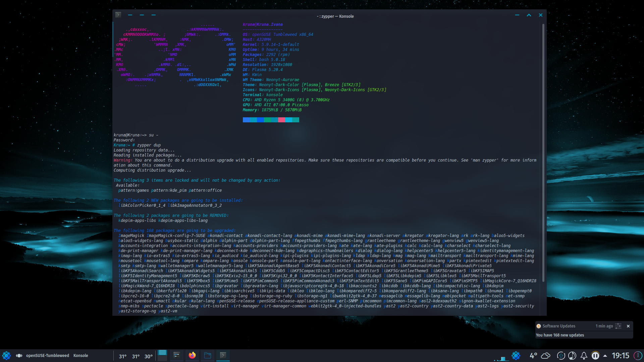Viewport: 644px width, 362px height.
Task: Dismiss the Software Updates notification
Action: pyautogui.click(x=628, y=326)
